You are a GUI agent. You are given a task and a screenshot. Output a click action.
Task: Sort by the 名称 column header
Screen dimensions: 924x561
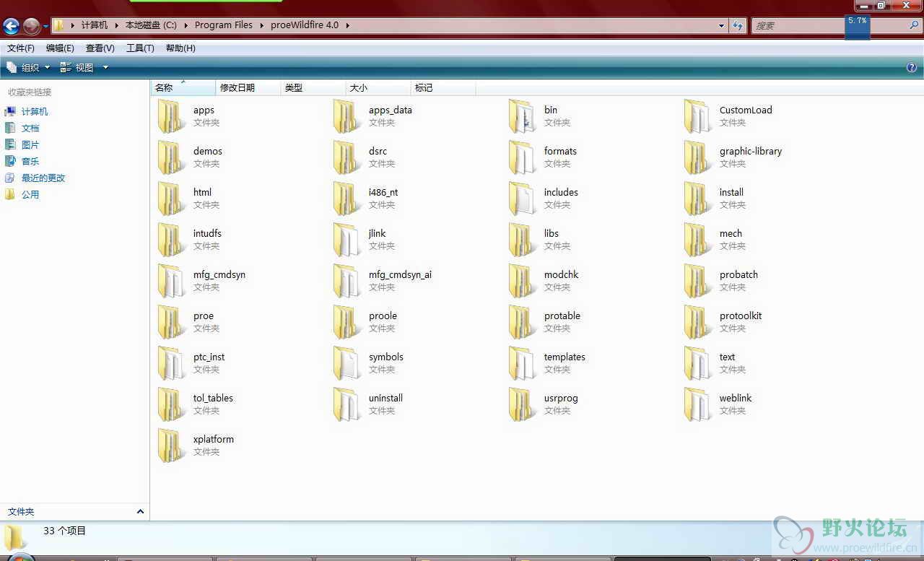[183, 87]
